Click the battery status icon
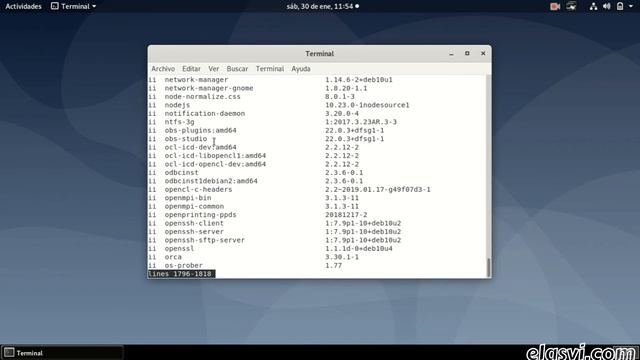This screenshot has width=640, height=360. click(x=620, y=6)
